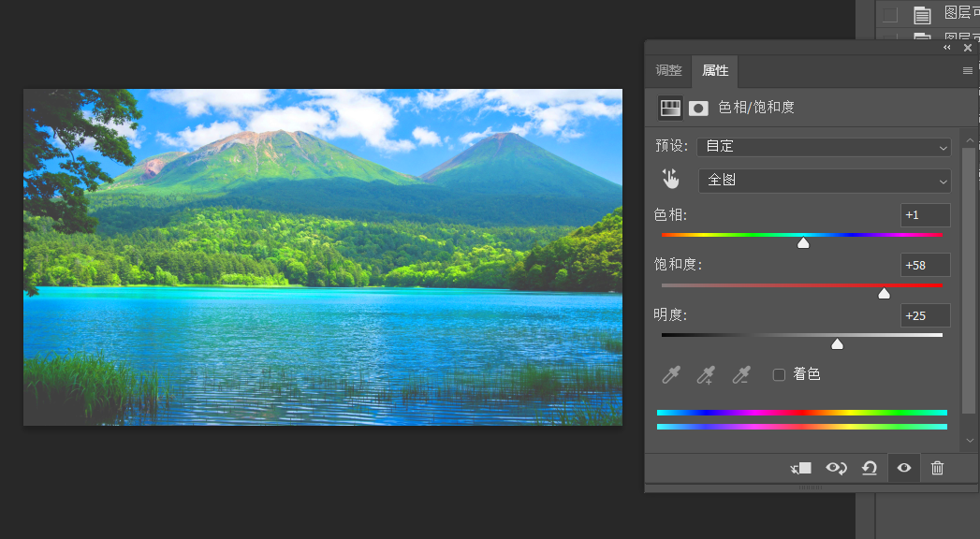
Task: View previous state of adjustment
Action: pyautogui.click(x=836, y=468)
